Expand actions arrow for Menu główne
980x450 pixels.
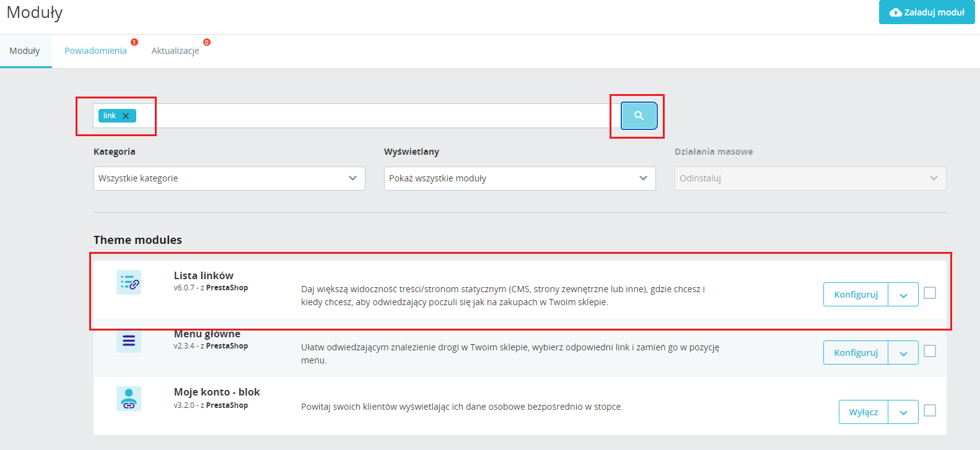903,353
